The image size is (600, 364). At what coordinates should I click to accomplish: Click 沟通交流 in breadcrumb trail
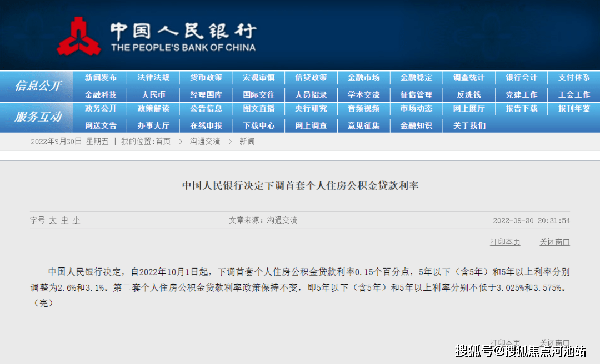pyautogui.click(x=205, y=141)
